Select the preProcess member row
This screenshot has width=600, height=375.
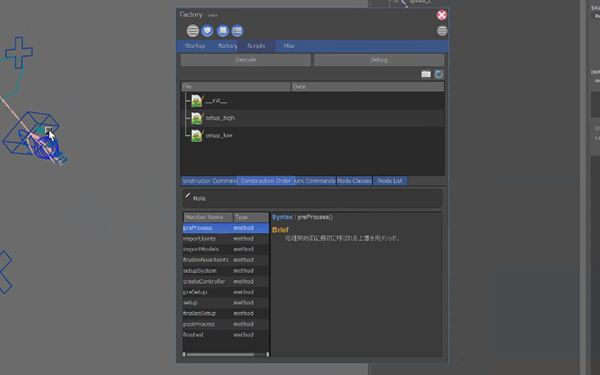point(226,228)
